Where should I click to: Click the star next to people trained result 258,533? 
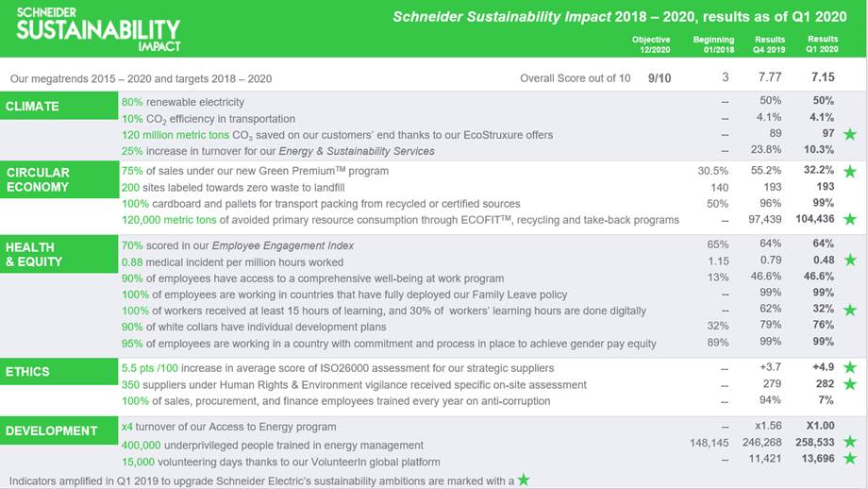pyautogui.click(x=849, y=442)
